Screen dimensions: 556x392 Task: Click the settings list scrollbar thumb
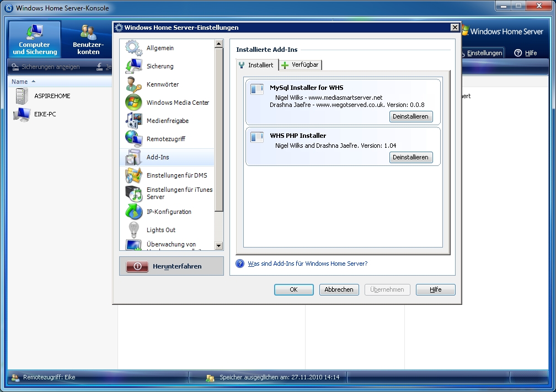point(219,130)
